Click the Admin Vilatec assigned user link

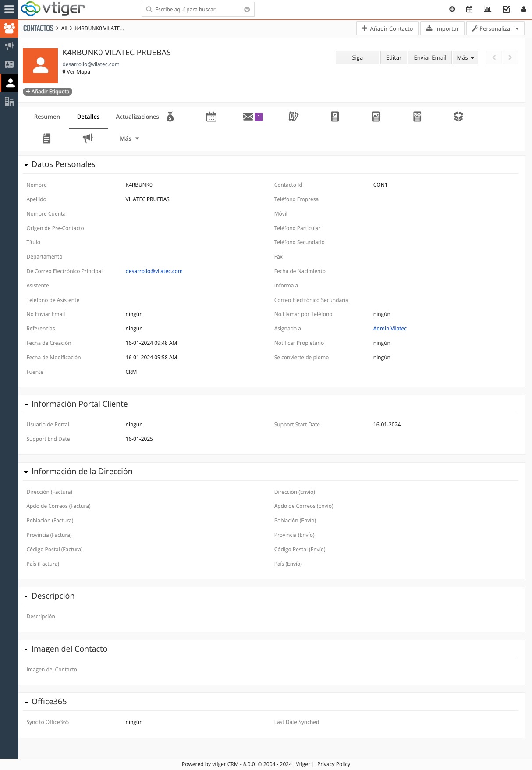tap(390, 329)
